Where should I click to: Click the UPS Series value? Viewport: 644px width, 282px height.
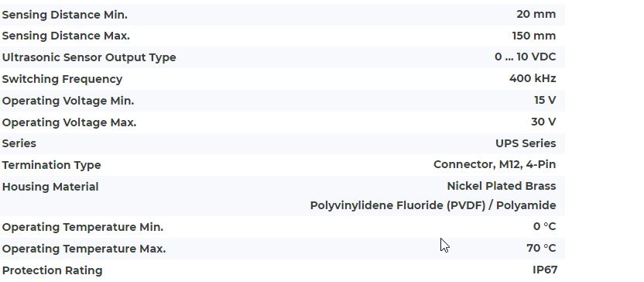(526, 143)
